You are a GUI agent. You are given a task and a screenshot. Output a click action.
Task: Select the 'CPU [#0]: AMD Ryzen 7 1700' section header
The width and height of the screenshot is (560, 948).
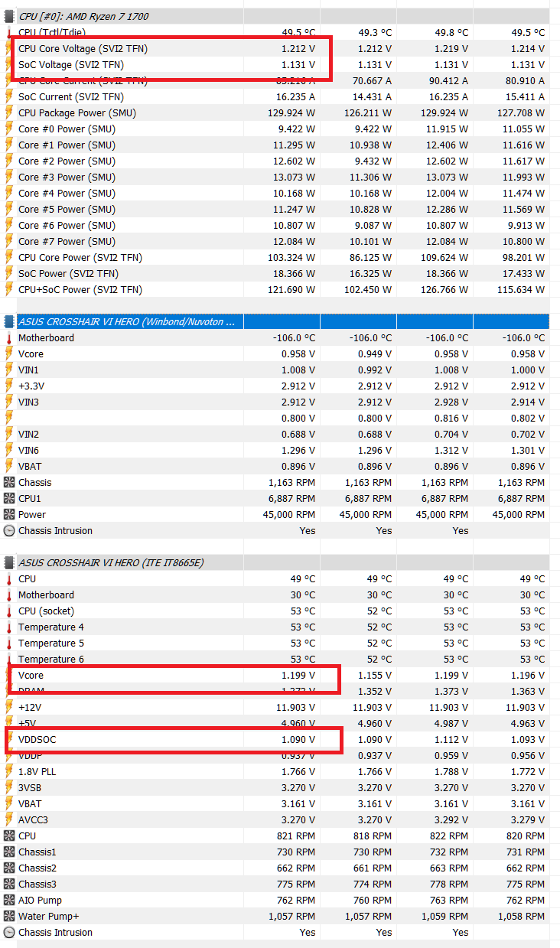coord(83,16)
